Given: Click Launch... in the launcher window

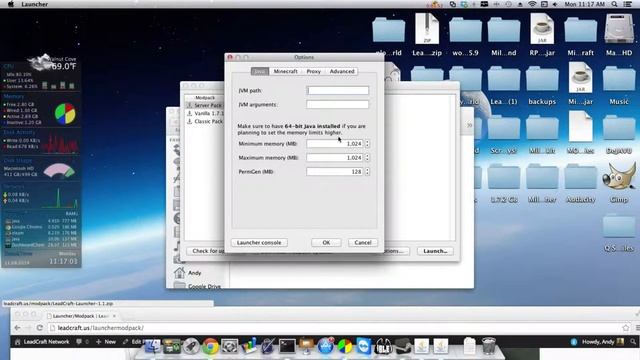Looking at the screenshot, I should pos(435,251).
